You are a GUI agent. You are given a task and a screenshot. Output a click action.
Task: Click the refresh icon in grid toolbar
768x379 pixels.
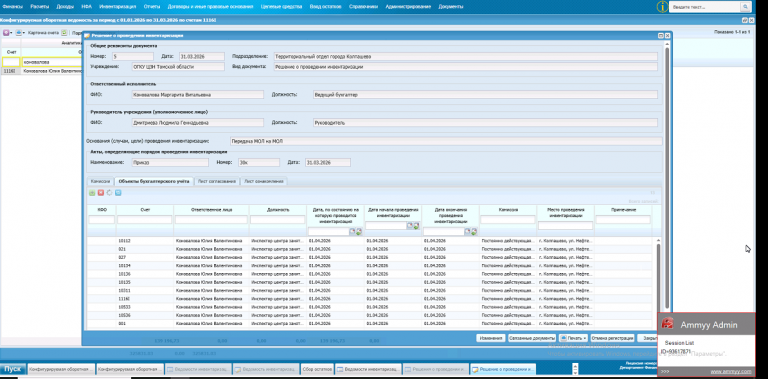click(x=109, y=193)
